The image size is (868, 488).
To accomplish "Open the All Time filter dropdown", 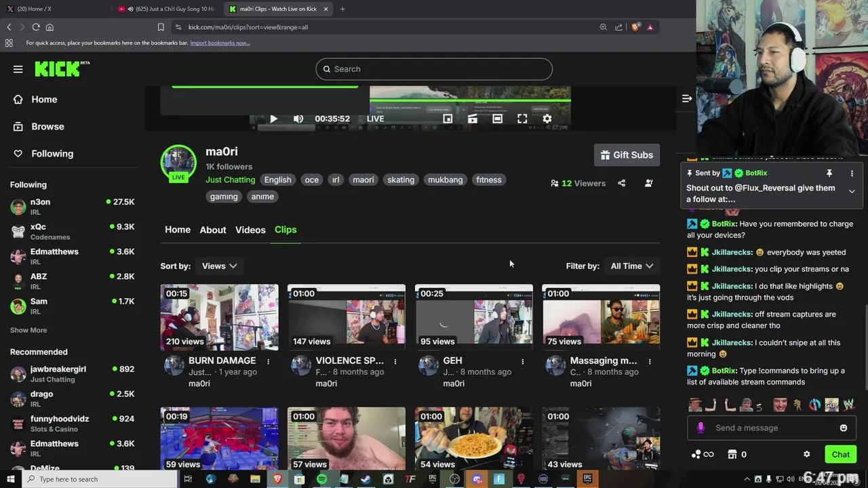I will tap(631, 266).
